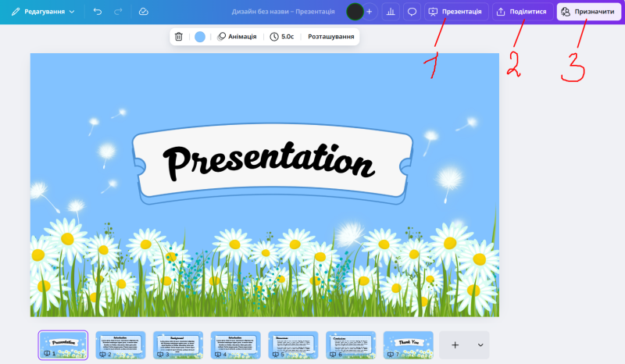Open the light blue background color swatch
The height and width of the screenshot is (364, 625).
click(200, 37)
